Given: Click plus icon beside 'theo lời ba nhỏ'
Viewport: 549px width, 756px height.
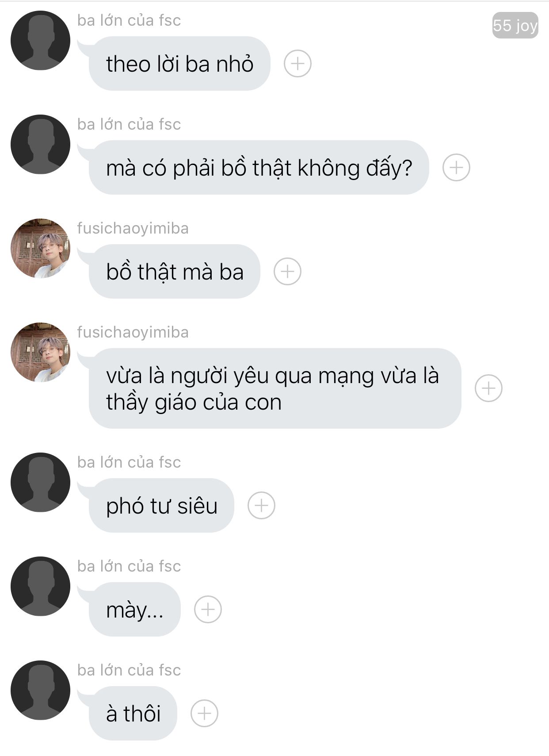Looking at the screenshot, I should (x=297, y=63).
